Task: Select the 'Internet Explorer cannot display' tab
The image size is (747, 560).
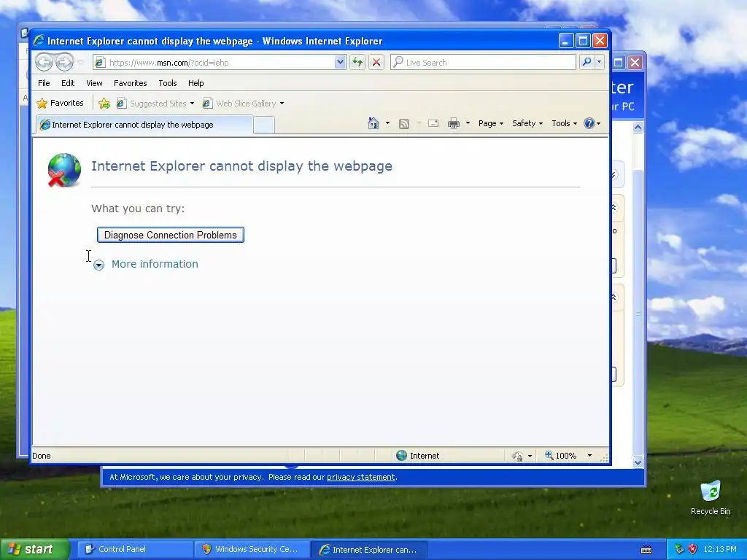Action: (x=144, y=125)
